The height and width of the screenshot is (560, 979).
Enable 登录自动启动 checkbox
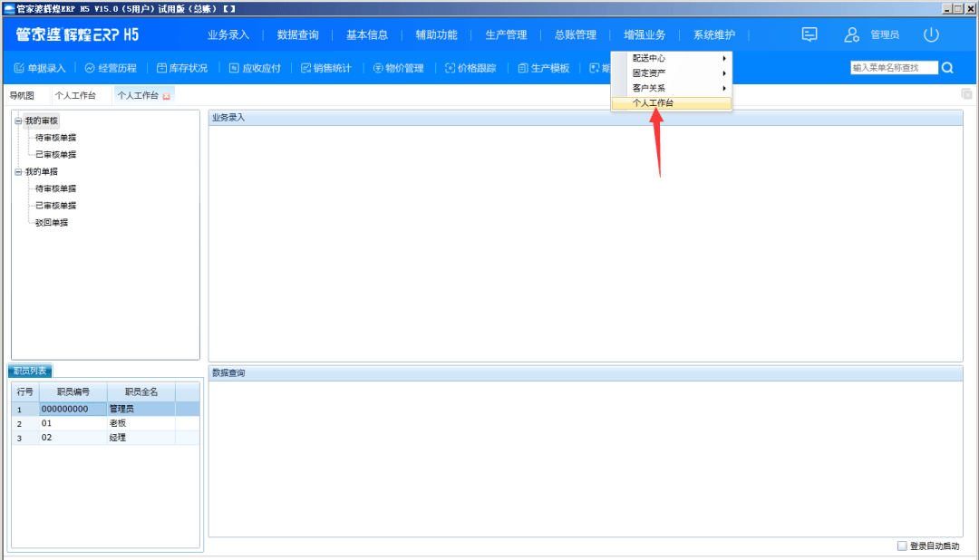point(902,546)
